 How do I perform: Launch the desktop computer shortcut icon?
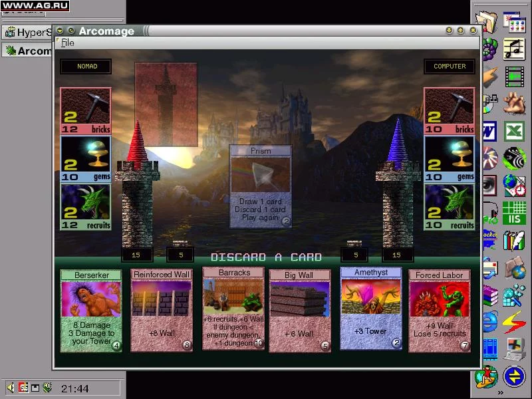tap(514, 349)
